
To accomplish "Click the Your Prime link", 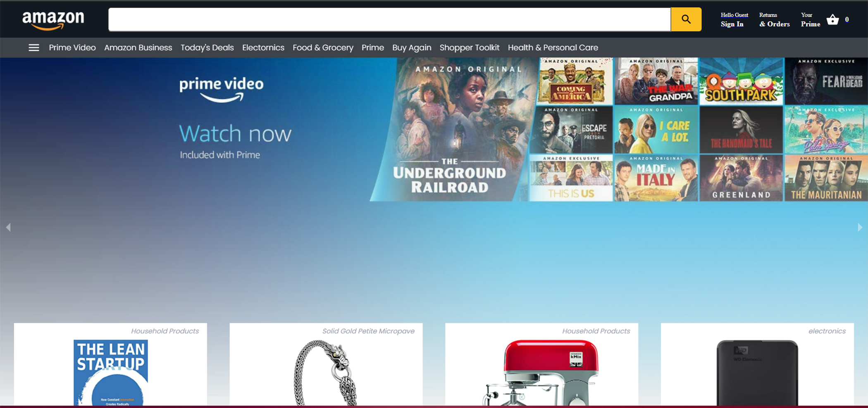I will tap(810, 20).
